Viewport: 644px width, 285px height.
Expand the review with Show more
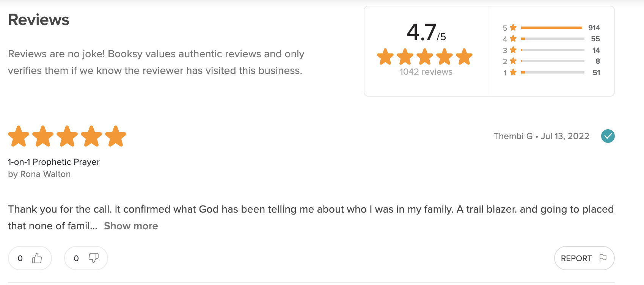(x=131, y=226)
